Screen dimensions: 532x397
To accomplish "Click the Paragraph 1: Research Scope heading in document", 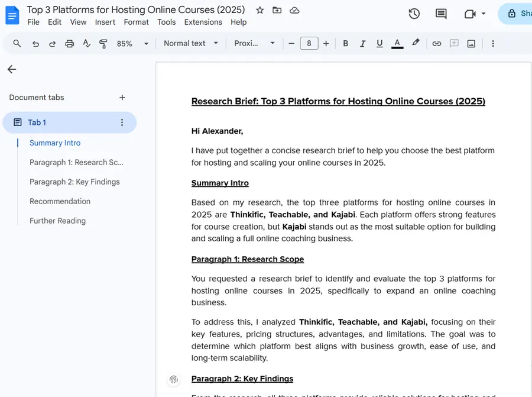I will [248, 259].
